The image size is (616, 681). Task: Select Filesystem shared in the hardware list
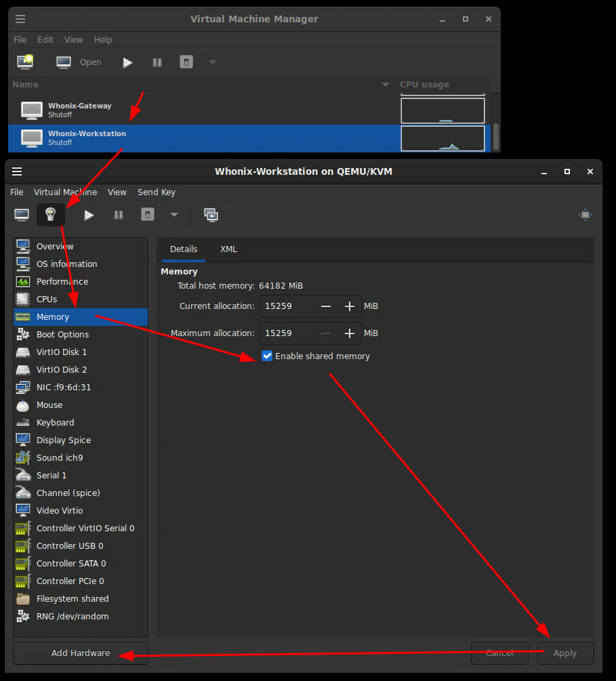coord(81,599)
